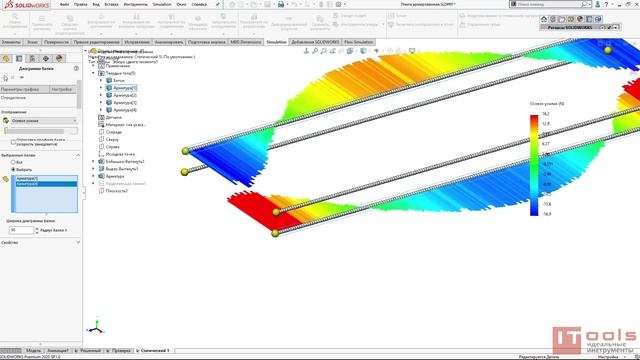This screenshot has width=640, height=360.
Task: Open the search command dropdown arrow
Action: click(590, 4)
